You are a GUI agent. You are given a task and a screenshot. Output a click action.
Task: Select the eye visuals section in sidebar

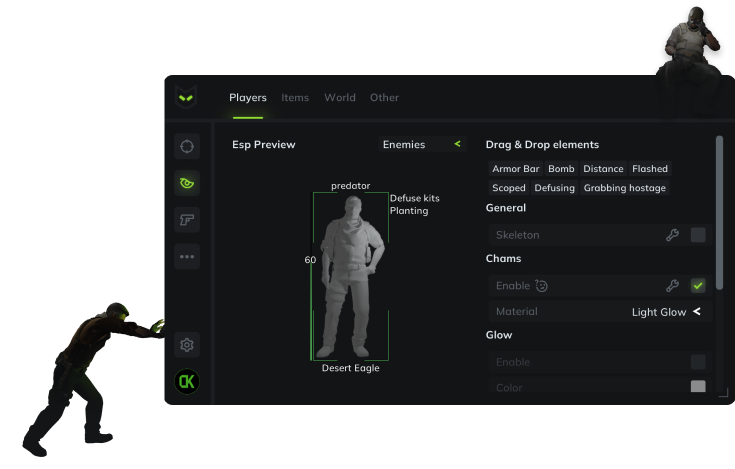pos(187,183)
